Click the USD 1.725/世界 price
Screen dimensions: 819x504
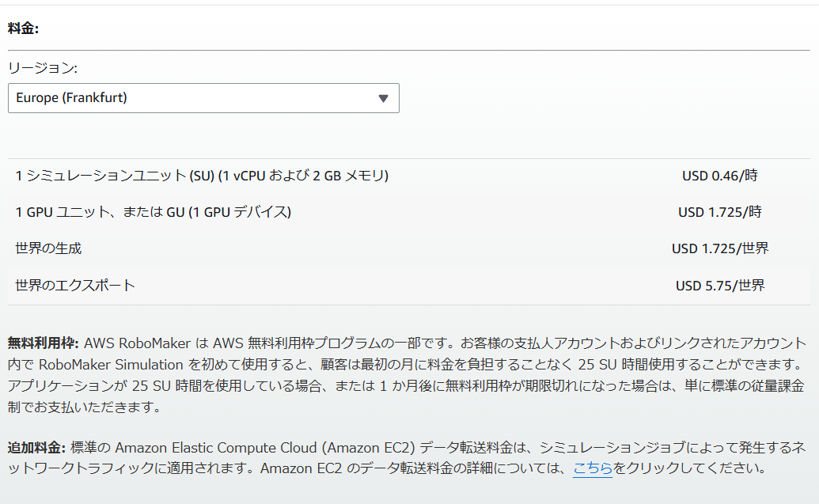720,248
